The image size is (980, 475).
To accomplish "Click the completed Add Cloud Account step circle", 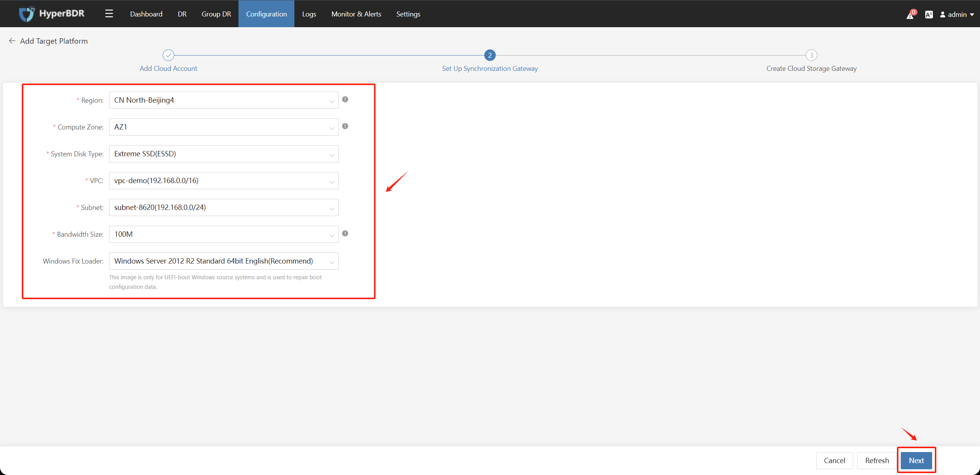I will tap(168, 55).
